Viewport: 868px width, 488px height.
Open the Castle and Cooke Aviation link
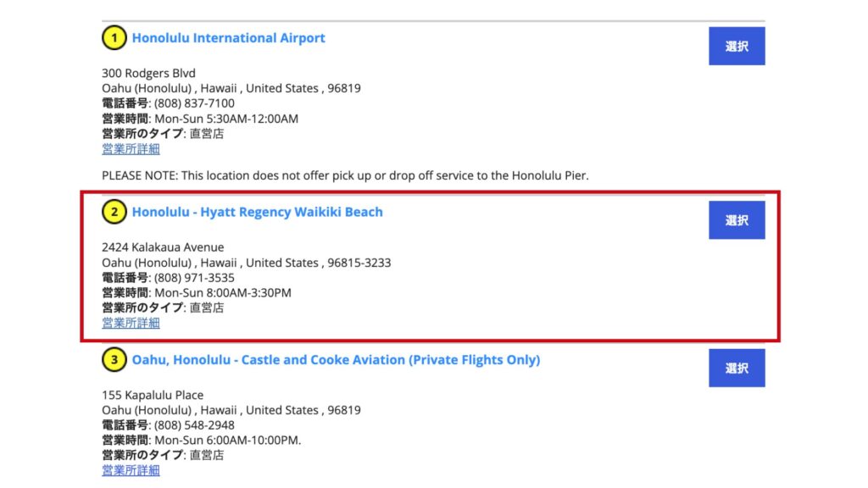click(336, 359)
